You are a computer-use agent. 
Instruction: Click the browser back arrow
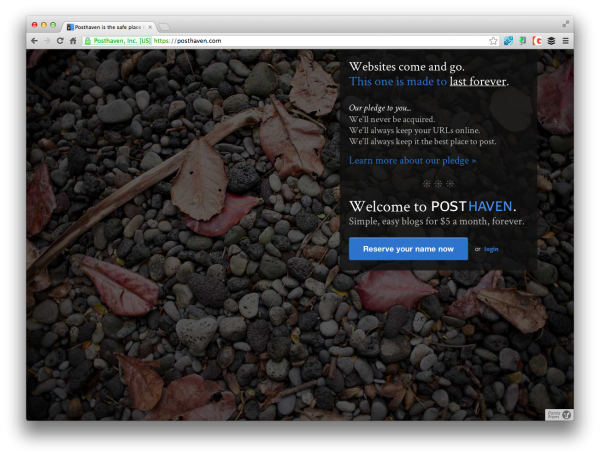pyautogui.click(x=34, y=41)
